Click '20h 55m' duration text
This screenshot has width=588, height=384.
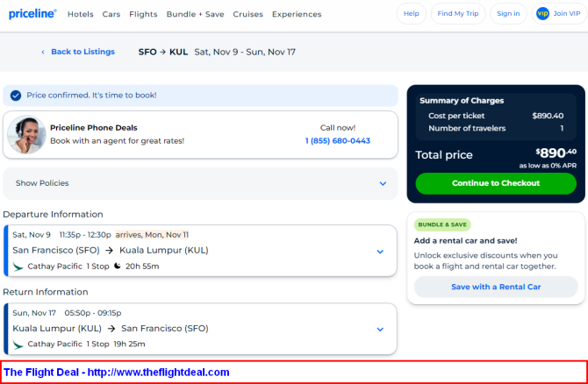coord(142,267)
